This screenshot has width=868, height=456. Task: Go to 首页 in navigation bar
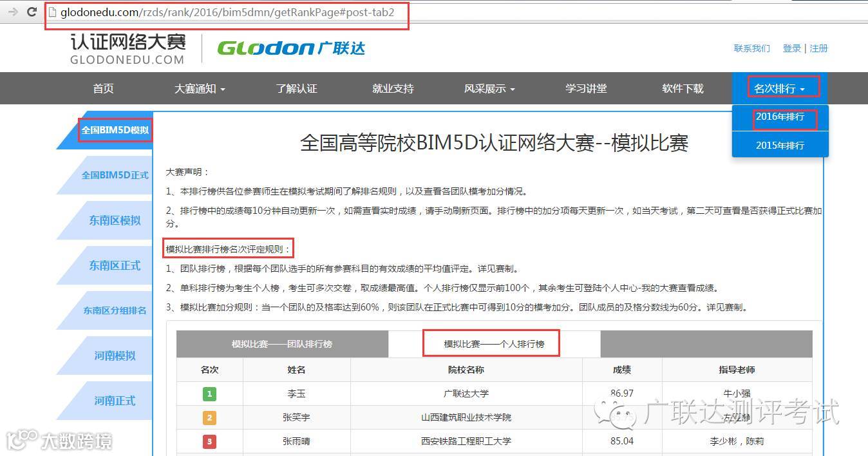tap(103, 88)
